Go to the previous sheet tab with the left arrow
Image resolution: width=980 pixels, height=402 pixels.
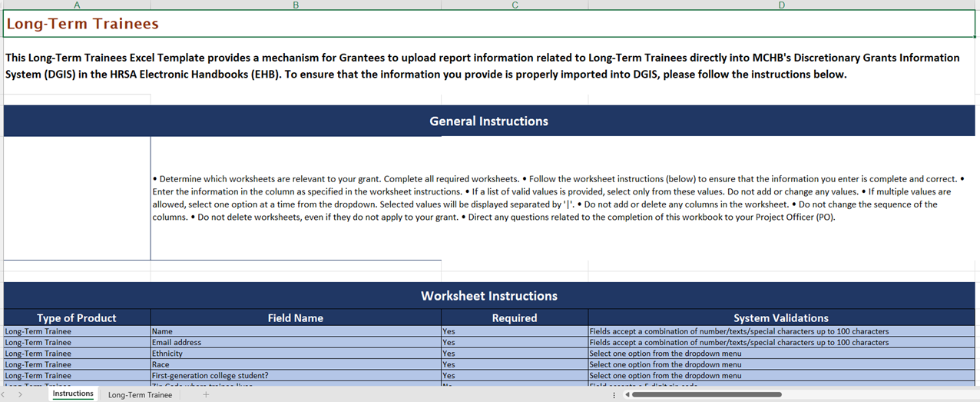[x=5, y=394]
